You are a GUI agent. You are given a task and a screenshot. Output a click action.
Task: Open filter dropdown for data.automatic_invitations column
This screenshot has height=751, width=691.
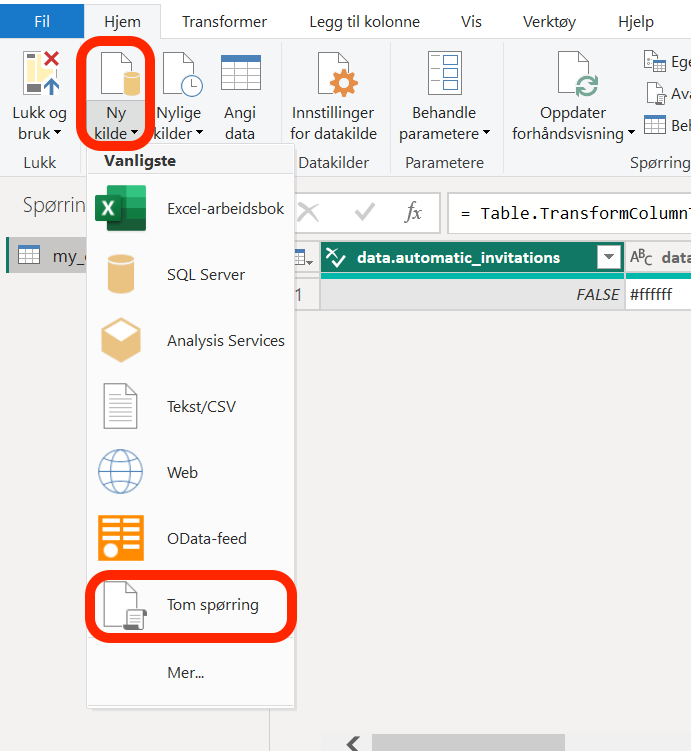(x=609, y=257)
